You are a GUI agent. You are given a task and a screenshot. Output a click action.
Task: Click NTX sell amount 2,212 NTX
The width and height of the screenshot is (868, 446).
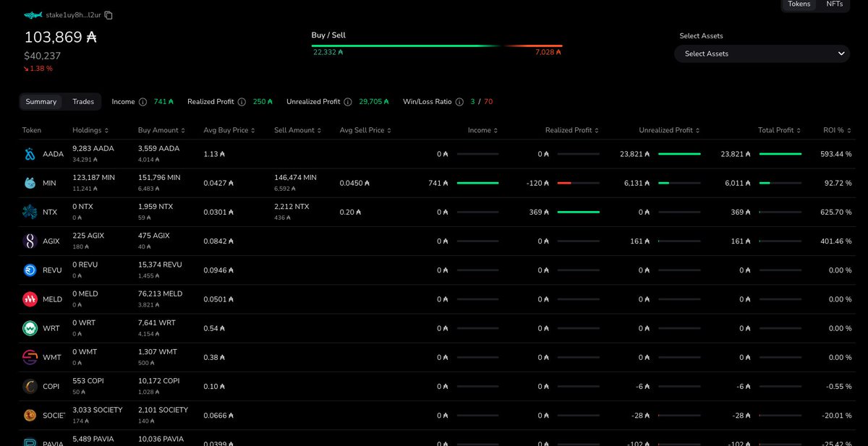click(x=292, y=206)
